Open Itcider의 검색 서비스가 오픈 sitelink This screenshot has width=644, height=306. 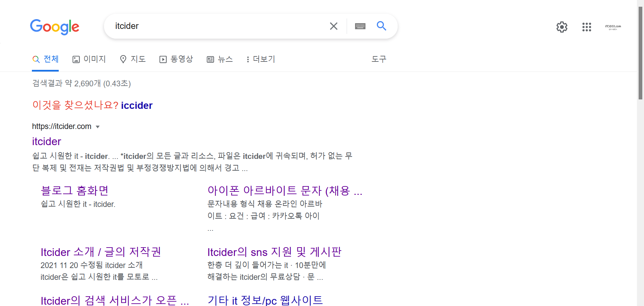point(115,300)
